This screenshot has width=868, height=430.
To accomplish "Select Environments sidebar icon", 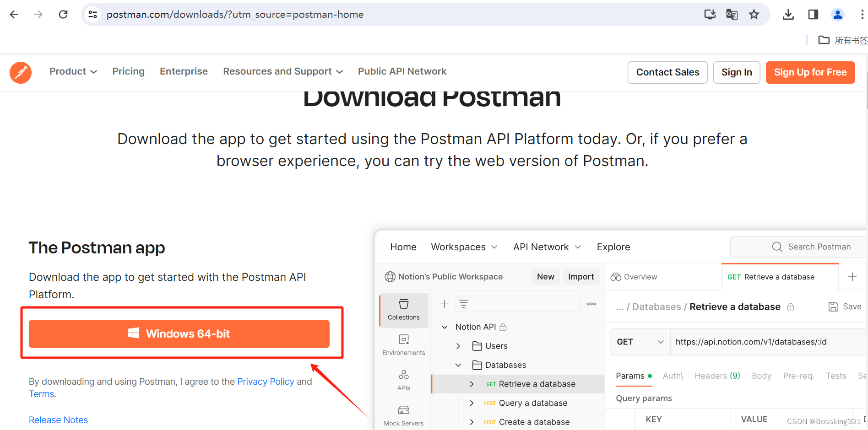I will pyautogui.click(x=403, y=345).
